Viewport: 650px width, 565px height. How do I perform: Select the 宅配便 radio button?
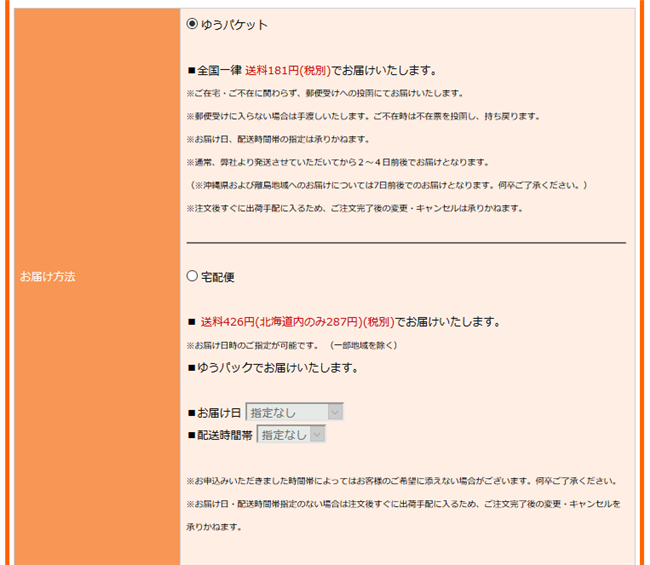point(192,276)
